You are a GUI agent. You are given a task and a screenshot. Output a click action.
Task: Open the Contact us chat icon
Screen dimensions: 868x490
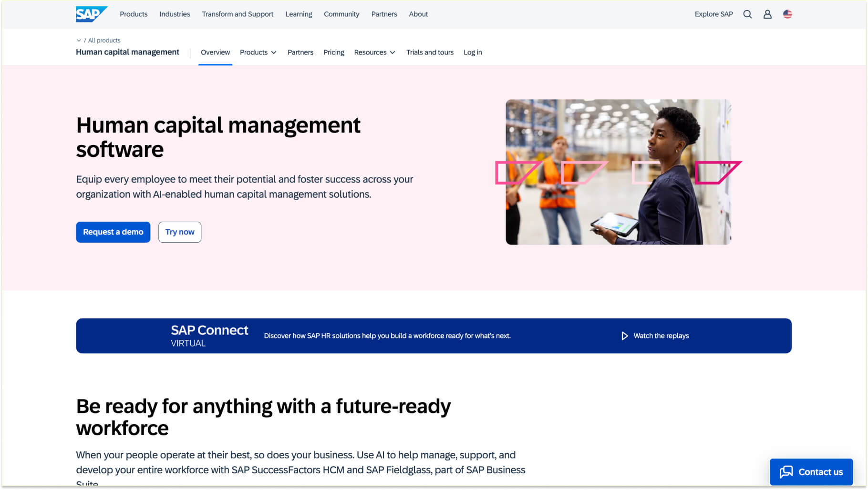click(786, 472)
